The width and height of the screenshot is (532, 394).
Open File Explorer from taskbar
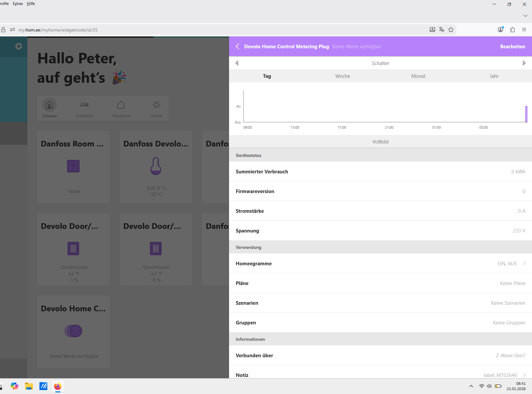point(29,386)
